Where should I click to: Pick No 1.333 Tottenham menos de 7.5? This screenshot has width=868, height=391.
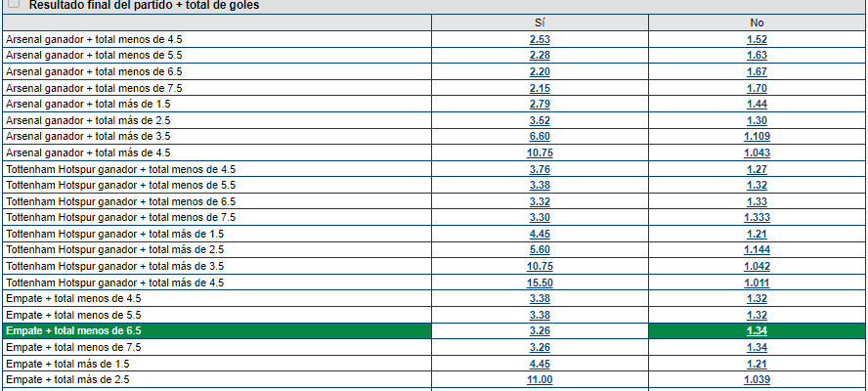[757, 218]
